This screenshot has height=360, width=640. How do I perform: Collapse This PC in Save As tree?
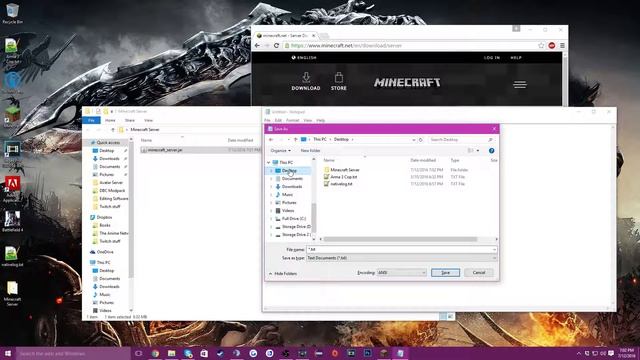269,162
